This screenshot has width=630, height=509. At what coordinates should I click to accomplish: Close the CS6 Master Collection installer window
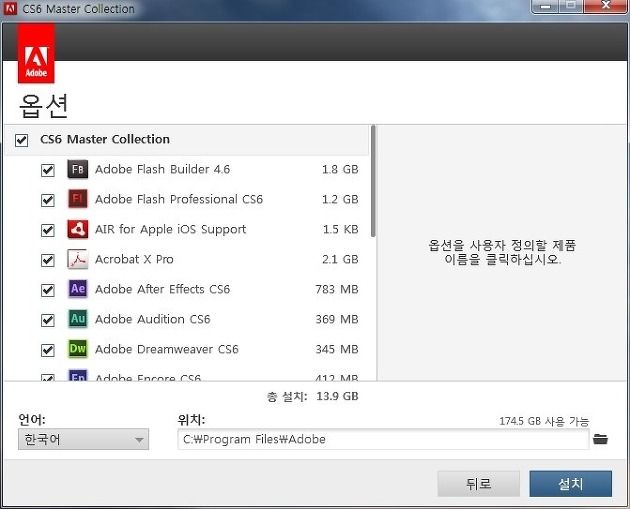click(x=606, y=6)
